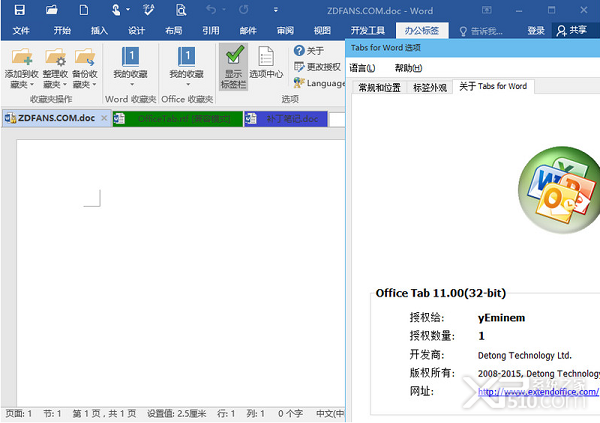Viewport: 600px width, 423px height.
Task: Click 行: 1 in the status bar
Action: 226,413
